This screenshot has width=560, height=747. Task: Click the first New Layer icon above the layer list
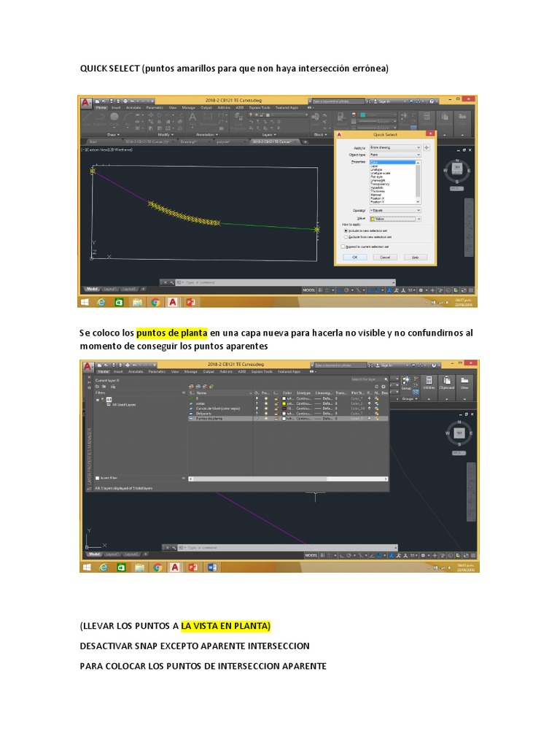click(192, 387)
